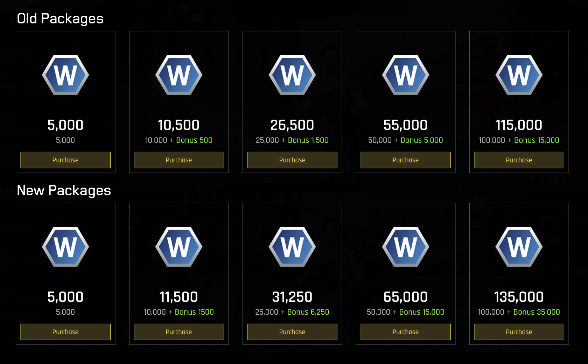Screen dimensions: 588x364
Task: Click the new 'Bonus 35,000' text
Action: [x=537, y=312]
